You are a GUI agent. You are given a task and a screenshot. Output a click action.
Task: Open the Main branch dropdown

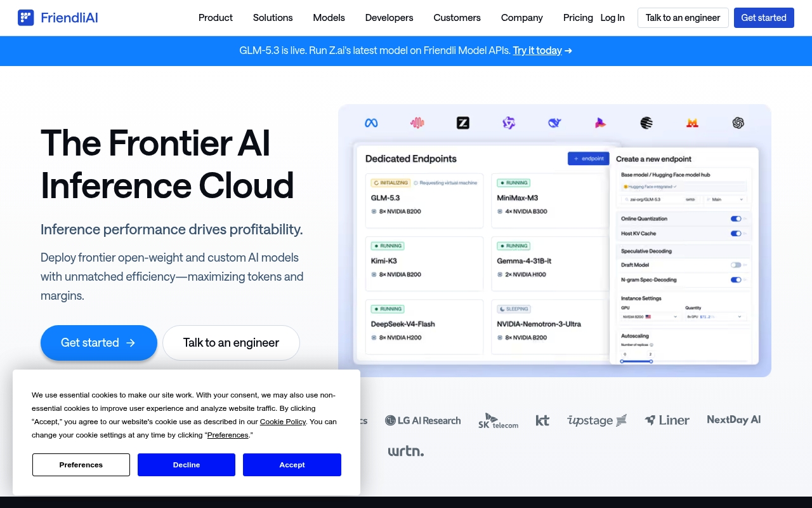click(726, 199)
